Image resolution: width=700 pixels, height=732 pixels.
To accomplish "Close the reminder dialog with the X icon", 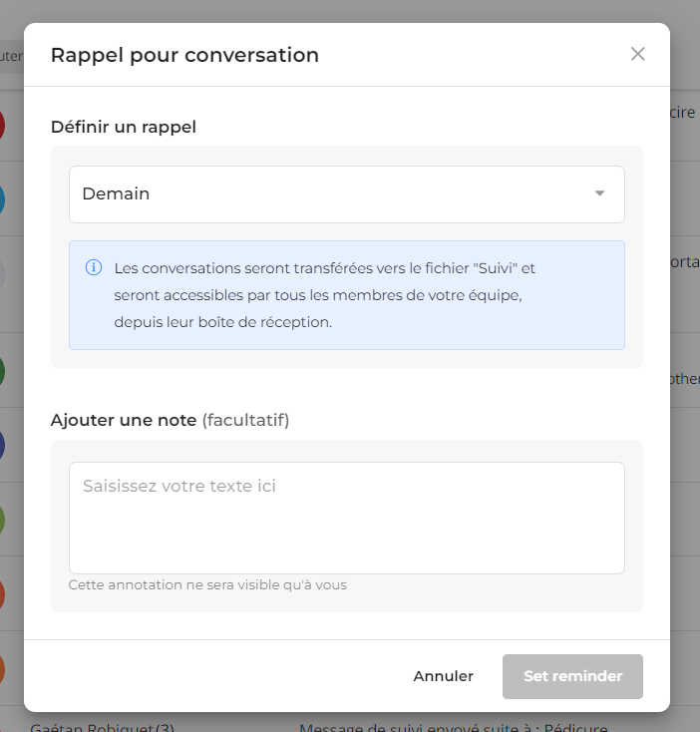I will tap(637, 54).
